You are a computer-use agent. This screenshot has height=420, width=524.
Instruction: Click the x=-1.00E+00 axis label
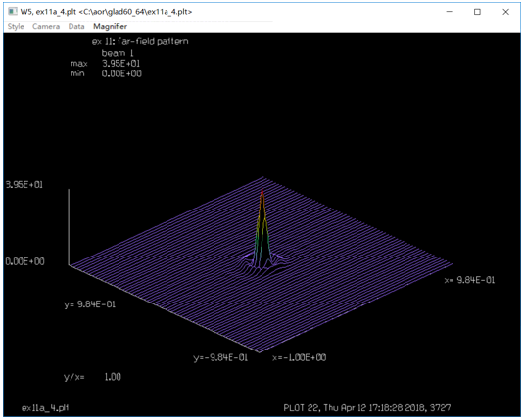point(299,358)
